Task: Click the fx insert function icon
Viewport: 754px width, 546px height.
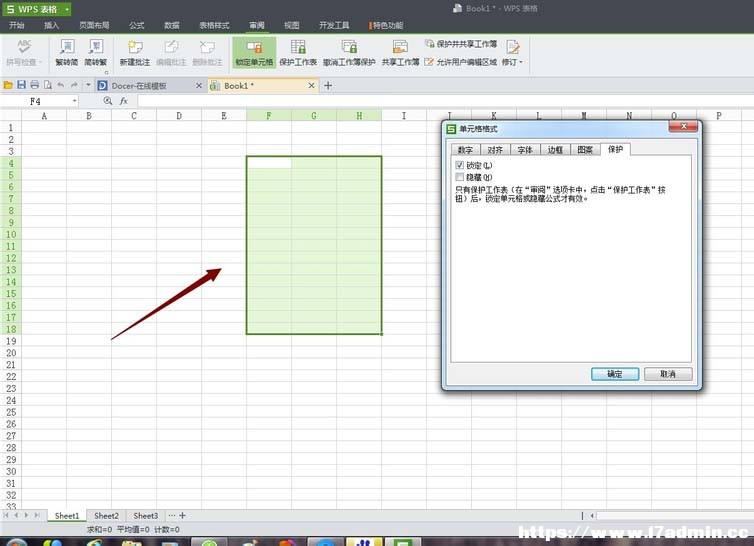Action: pyautogui.click(x=124, y=101)
